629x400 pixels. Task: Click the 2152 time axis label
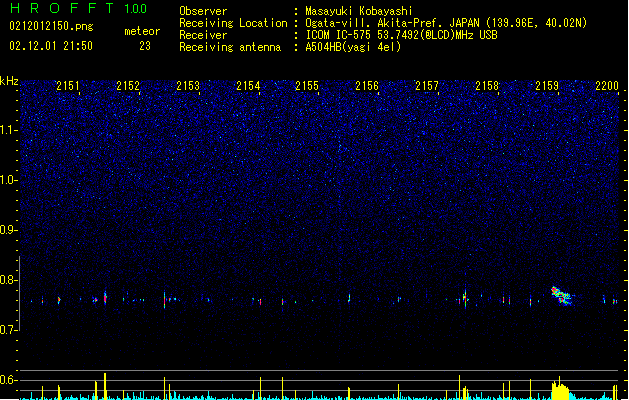(x=128, y=86)
